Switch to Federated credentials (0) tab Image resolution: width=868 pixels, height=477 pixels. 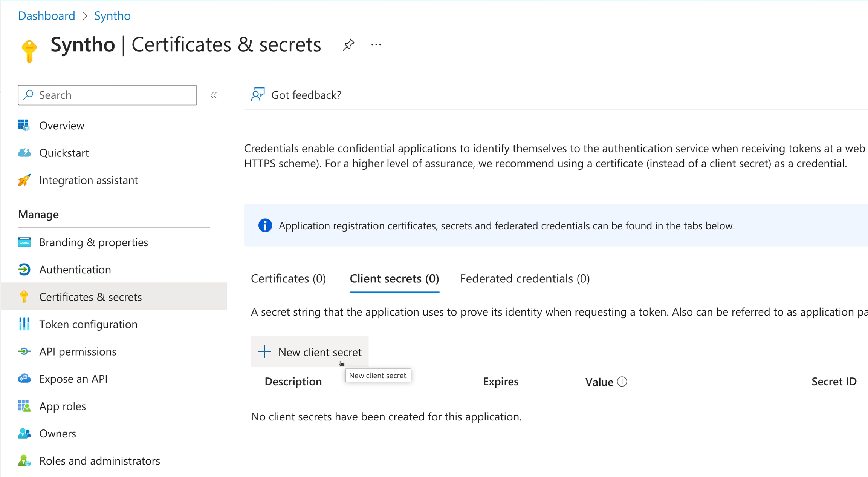point(524,279)
